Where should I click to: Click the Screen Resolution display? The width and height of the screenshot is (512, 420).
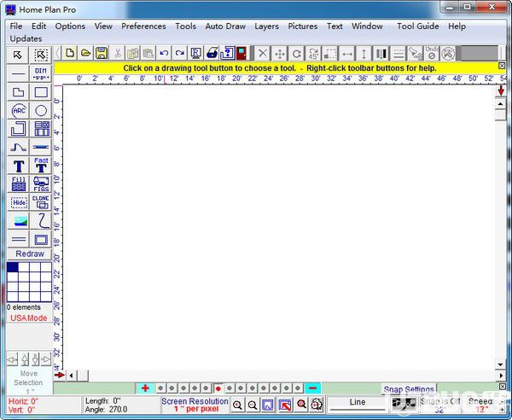(195, 405)
